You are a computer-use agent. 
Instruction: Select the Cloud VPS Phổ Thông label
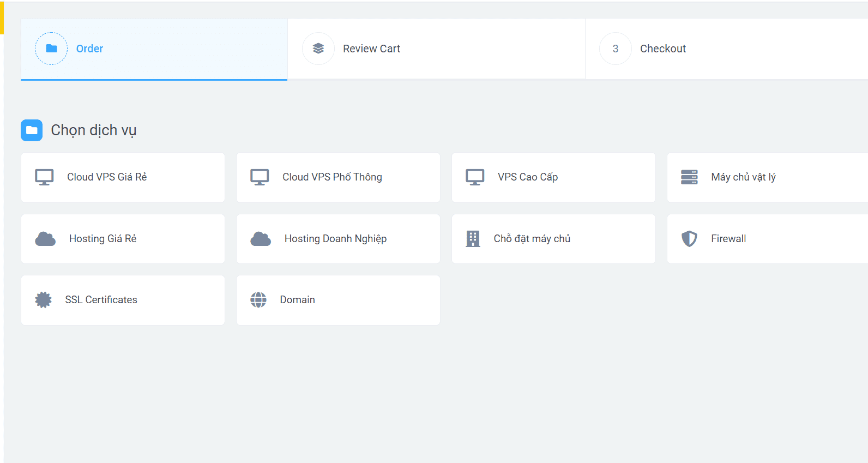332,177
